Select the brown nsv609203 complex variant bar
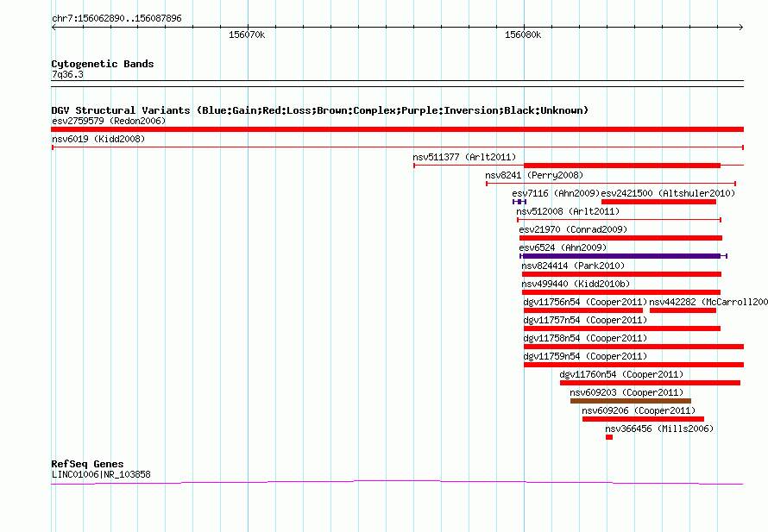 631,401
